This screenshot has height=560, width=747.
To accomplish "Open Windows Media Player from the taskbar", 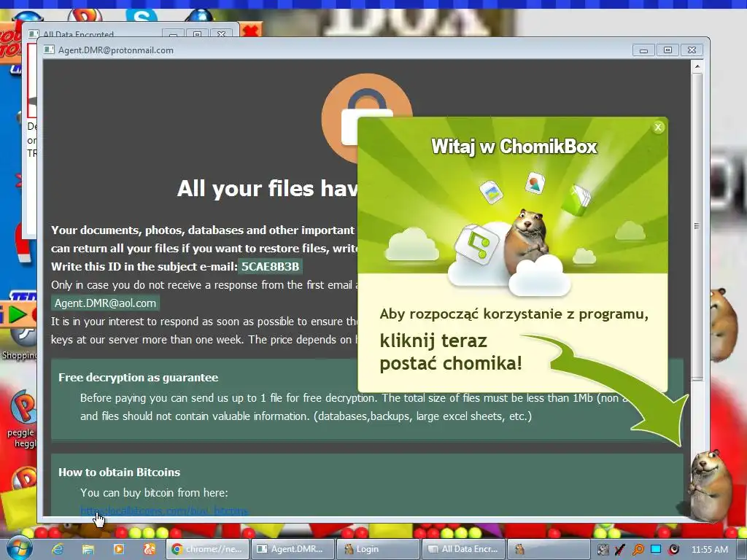I will click(119, 549).
